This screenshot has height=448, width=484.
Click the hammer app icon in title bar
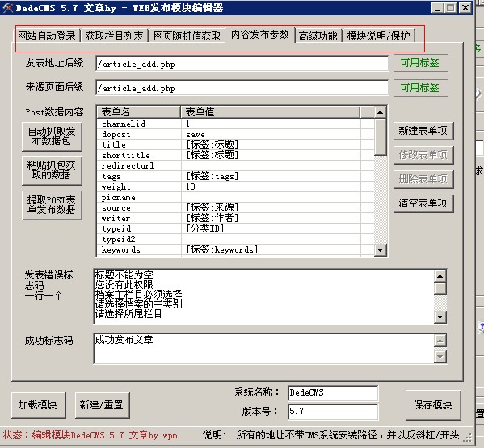pos(7,7)
